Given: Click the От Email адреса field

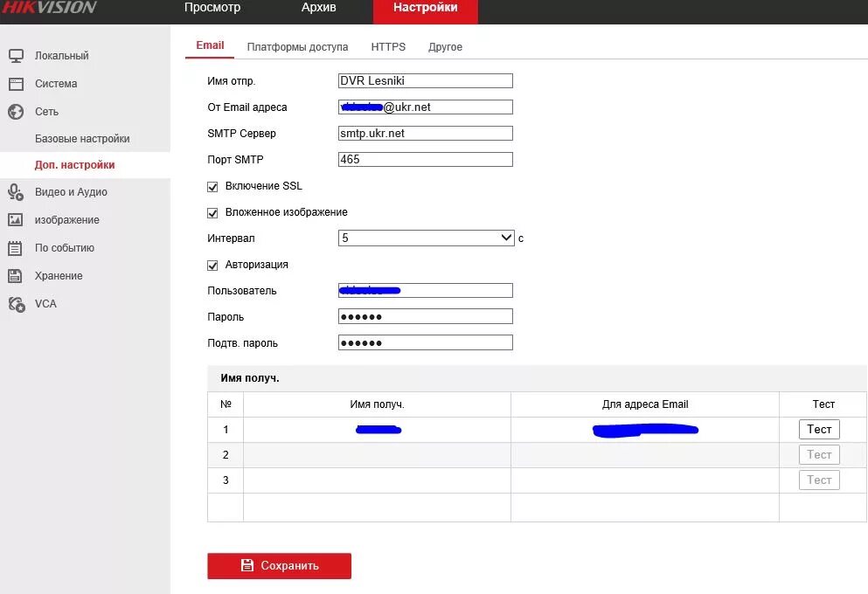Looking at the screenshot, I should point(425,107).
